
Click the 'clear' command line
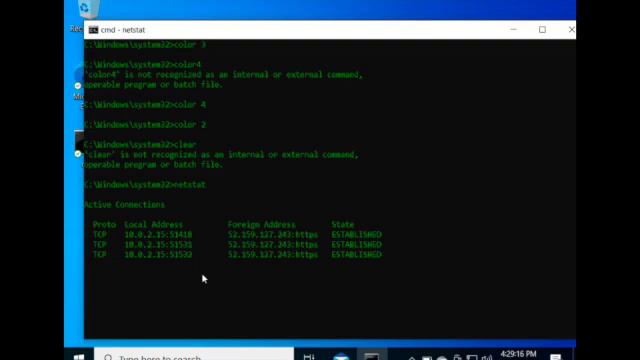point(140,144)
